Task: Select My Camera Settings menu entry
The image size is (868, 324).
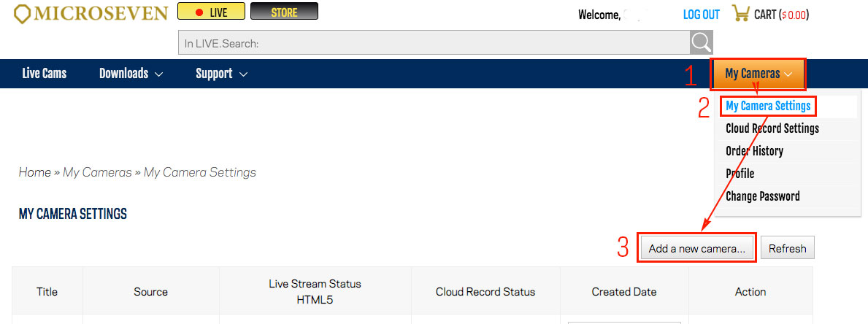Action: click(x=769, y=106)
